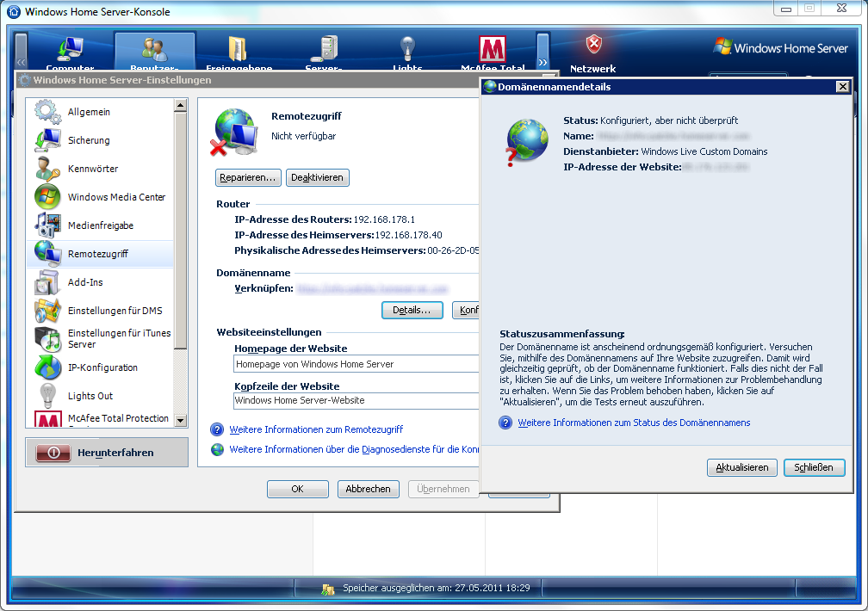Select Allgemein gear icon in settings list

[47, 112]
